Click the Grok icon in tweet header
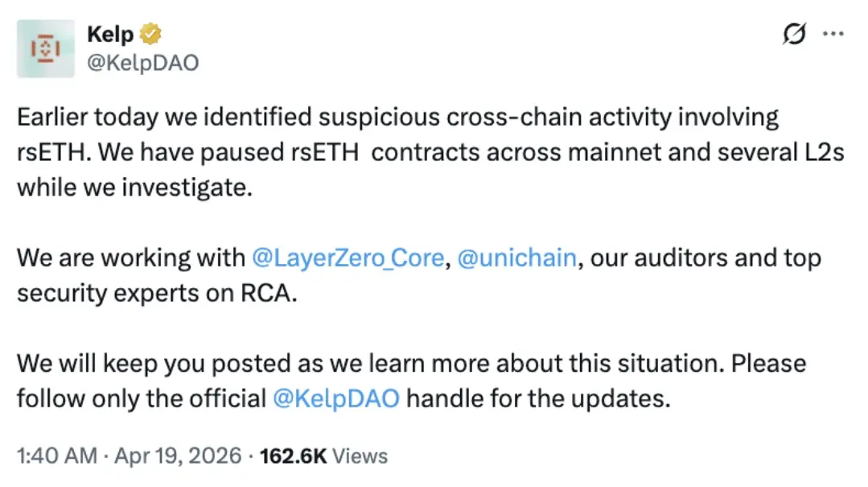Screen dimensions: 868x487 click(x=794, y=35)
